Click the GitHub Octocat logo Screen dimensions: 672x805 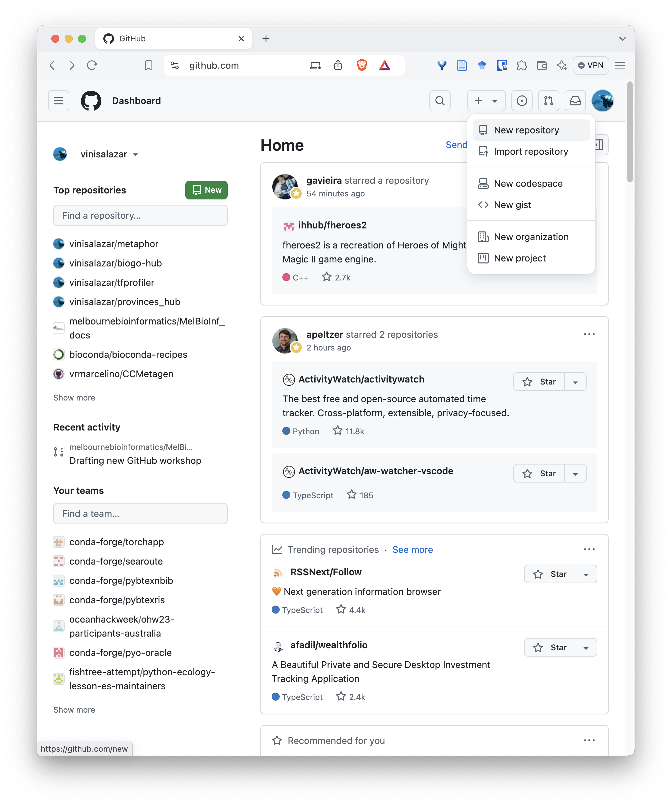(x=91, y=101)
